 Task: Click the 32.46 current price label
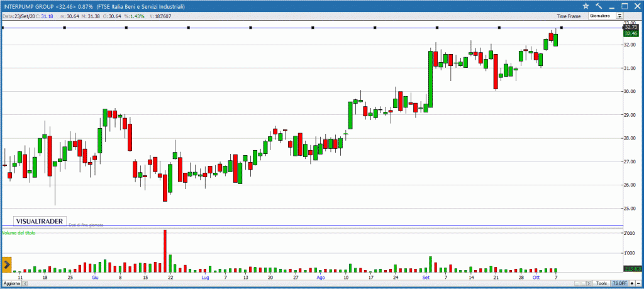[630, 33]
